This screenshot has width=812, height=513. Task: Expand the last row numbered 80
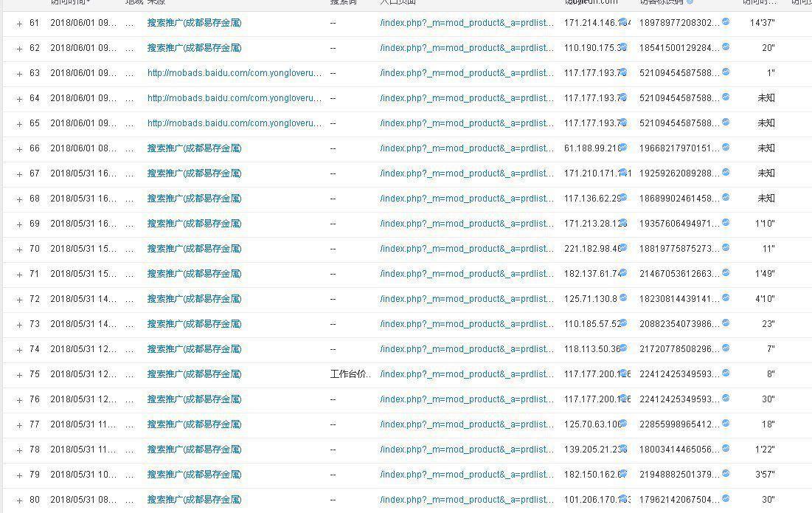19,500
